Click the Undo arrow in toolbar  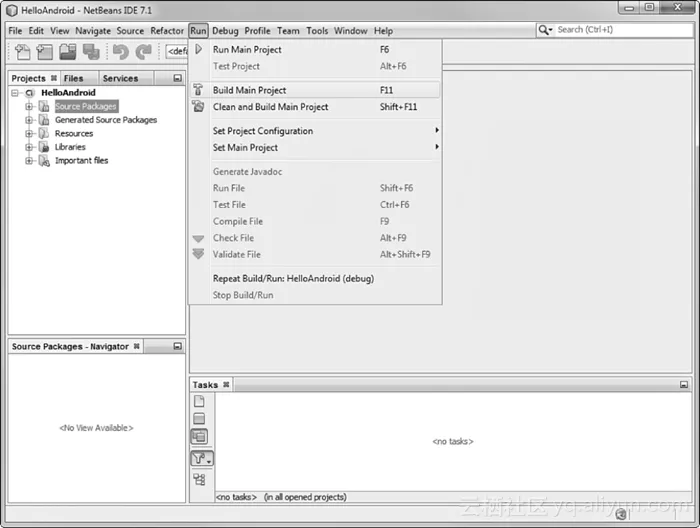point(120,51)
